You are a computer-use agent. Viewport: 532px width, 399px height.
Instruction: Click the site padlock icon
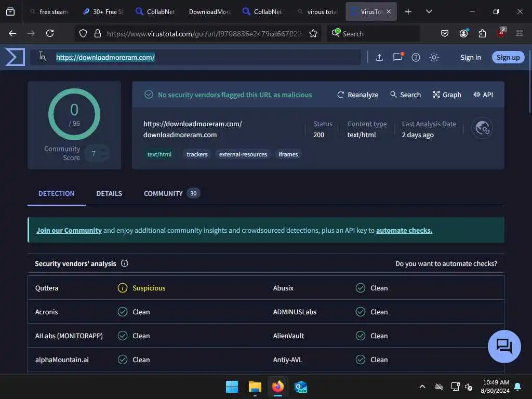click(x=98, y=33)
